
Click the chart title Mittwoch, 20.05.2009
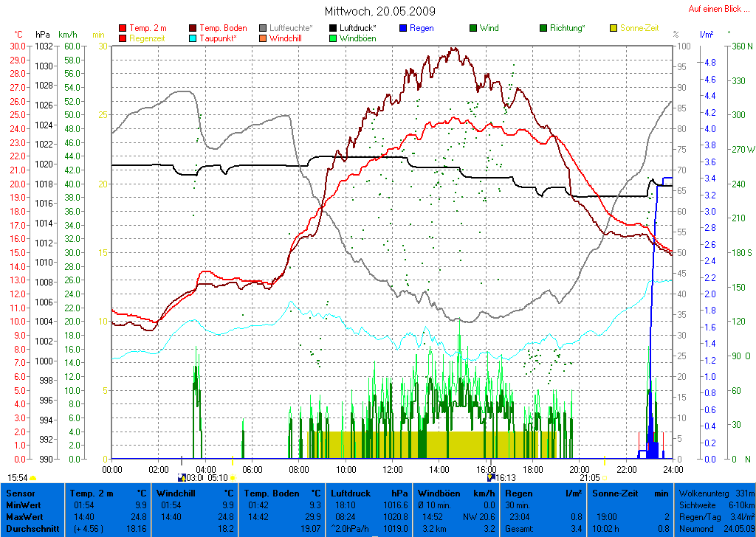379,11
